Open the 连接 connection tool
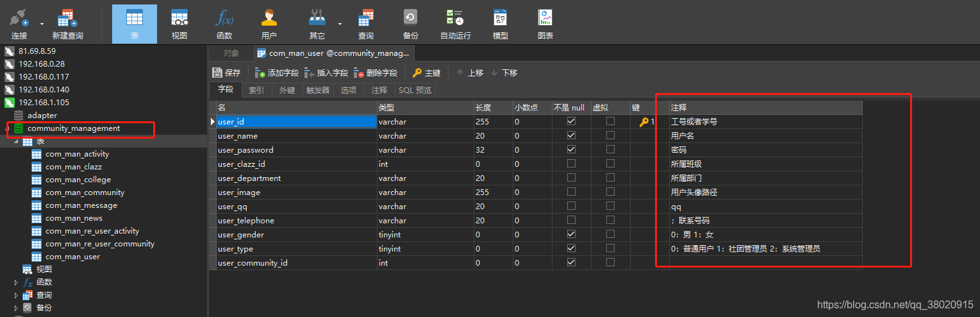The height and width of the screenshot is (317, 980). click(x=19, y=24)
